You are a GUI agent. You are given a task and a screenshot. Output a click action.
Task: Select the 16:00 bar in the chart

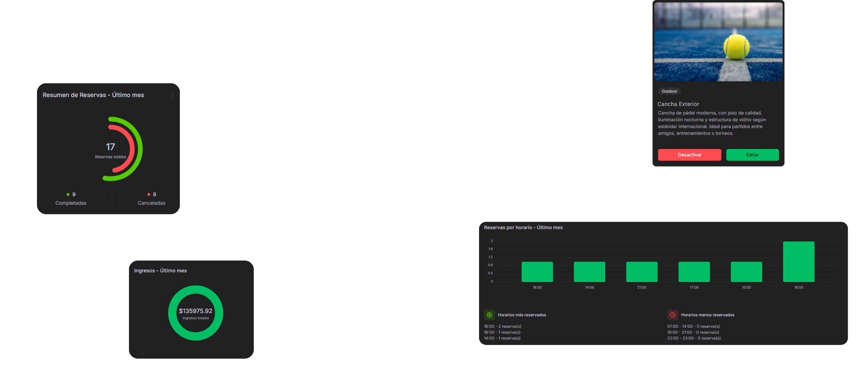[x=537, y=272]
